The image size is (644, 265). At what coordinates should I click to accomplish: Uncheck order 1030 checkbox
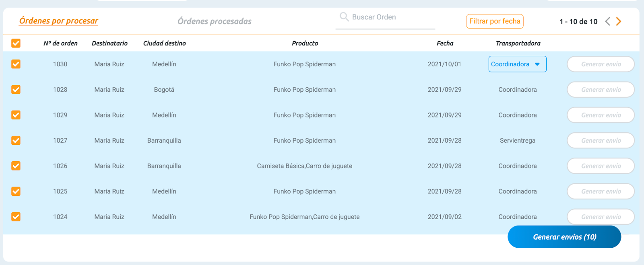pos(16,64)
